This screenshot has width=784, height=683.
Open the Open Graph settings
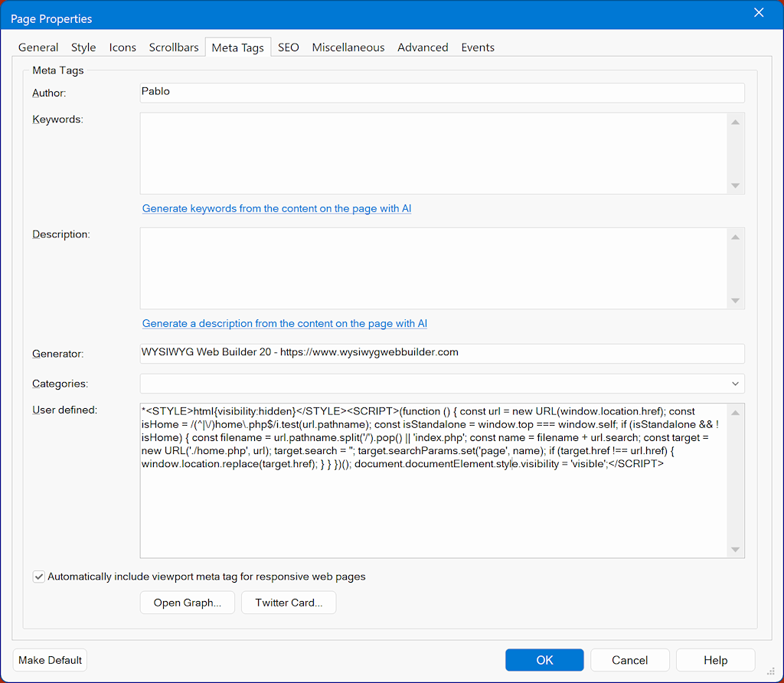pyautogui.click(x=188, y=603)
